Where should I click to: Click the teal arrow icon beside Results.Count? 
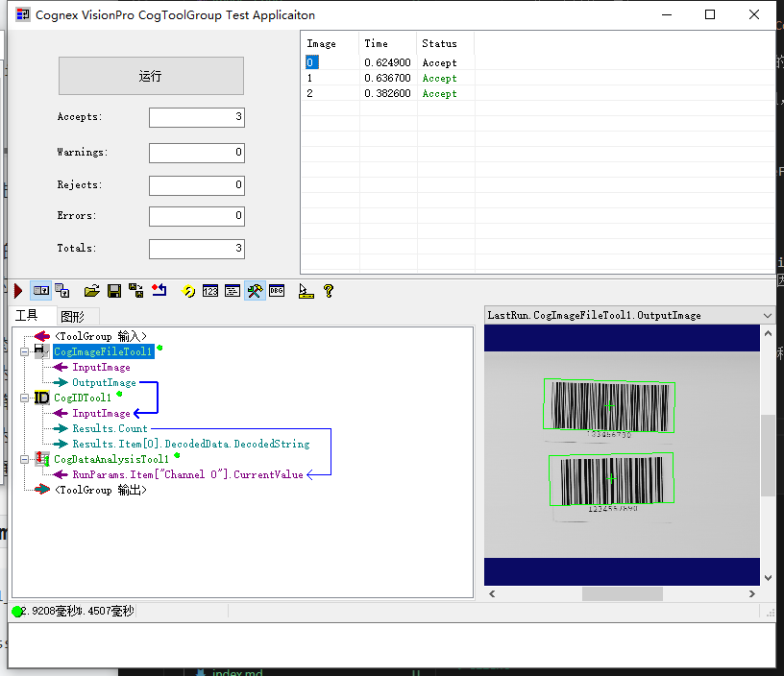tap(61, 428)
